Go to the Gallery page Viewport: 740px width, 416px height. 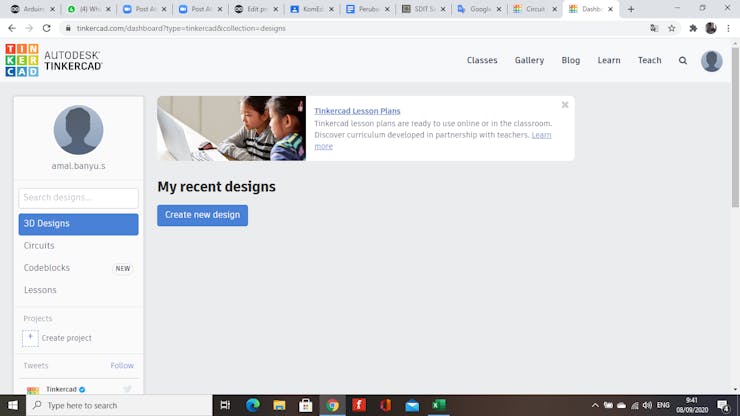coord(529,60)
